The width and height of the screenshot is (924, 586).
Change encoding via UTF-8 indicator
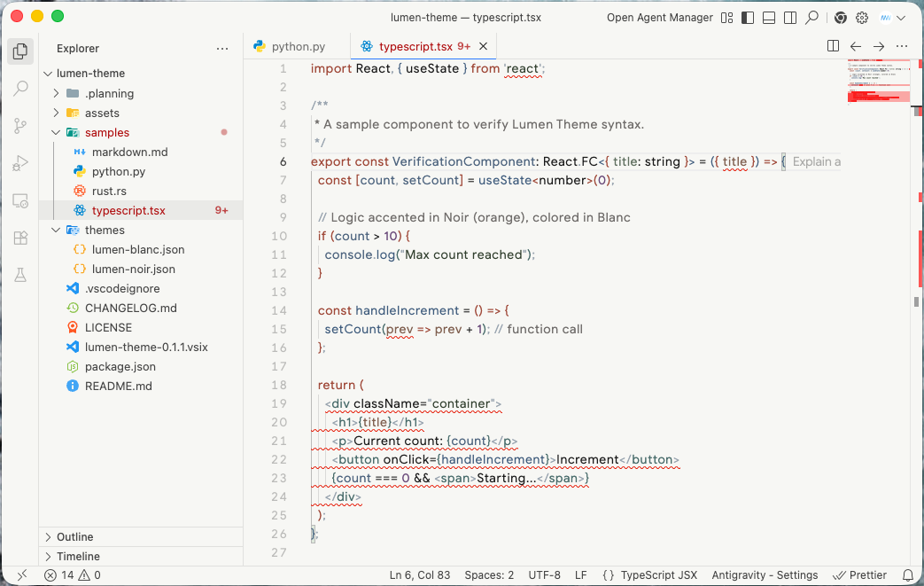(x=545, y=575)
